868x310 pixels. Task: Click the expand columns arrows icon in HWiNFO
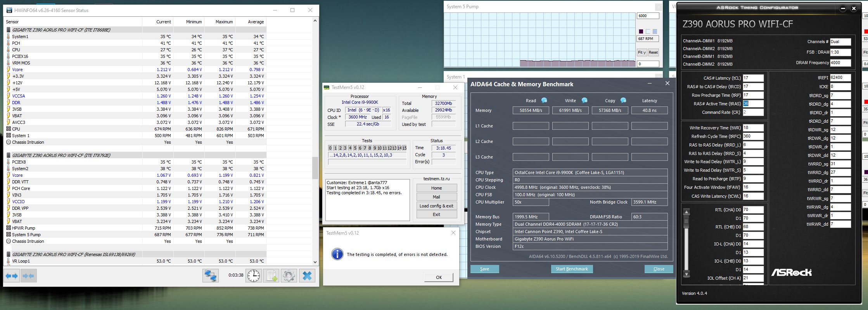tap(12, 276)
